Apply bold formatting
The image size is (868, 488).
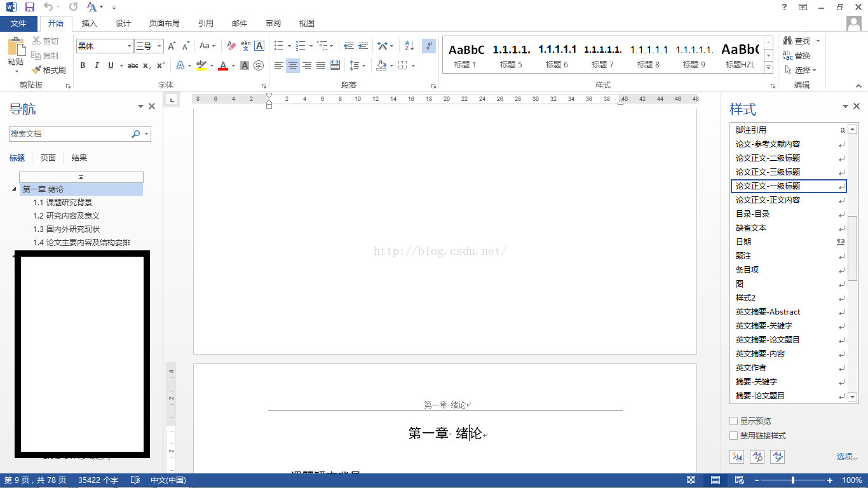click(83, 65)
